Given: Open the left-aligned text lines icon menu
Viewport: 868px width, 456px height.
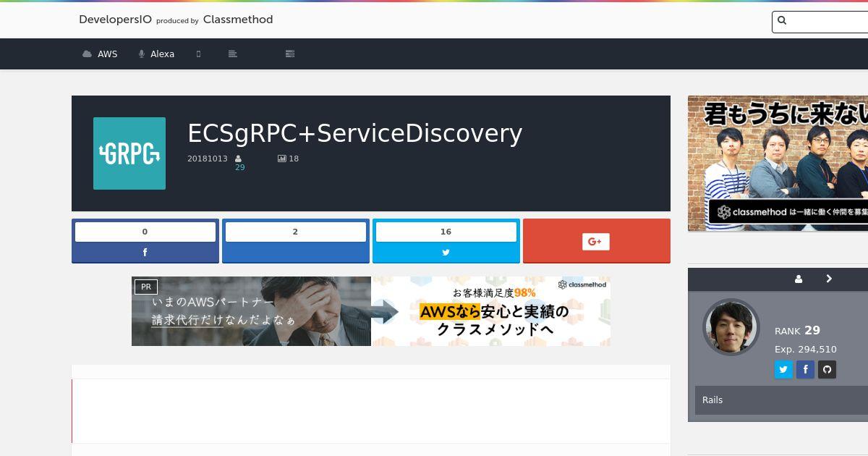Looking at the screenshot, I should [x=233, y=54].
